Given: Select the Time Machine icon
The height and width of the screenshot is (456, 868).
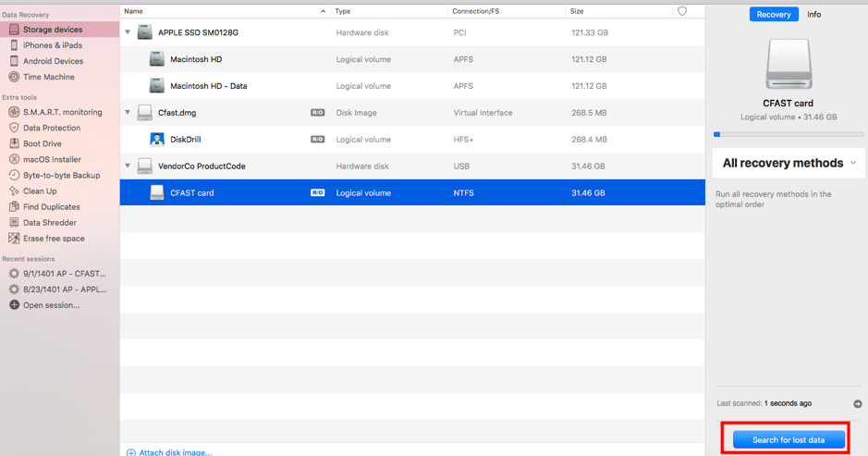Looking at the screenshot, I should click(14, 77).
